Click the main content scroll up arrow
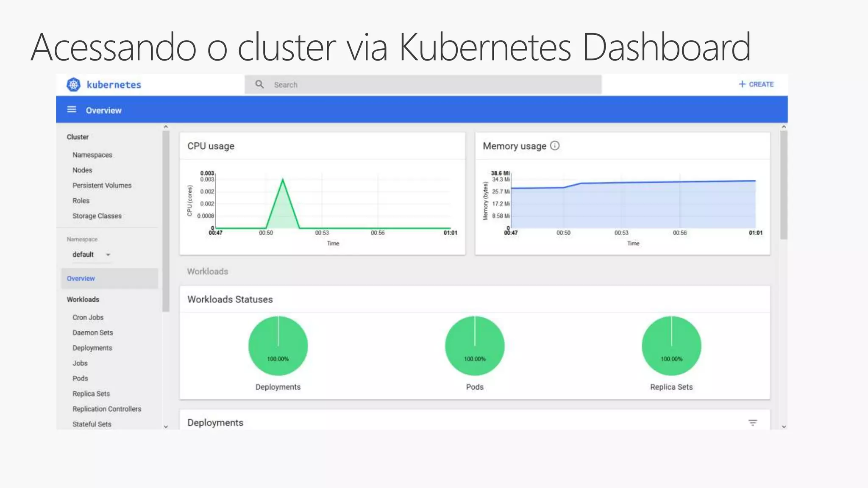868x488 pixels. tap(784, 127)
